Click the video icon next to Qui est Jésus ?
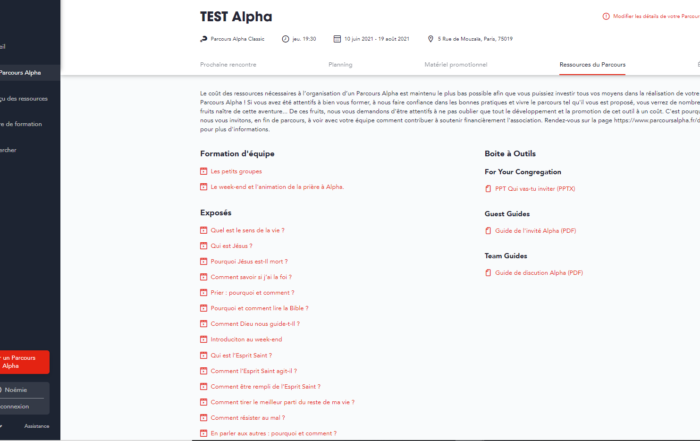This screenshot has height=441, width=700. click(x=204, y=246)
